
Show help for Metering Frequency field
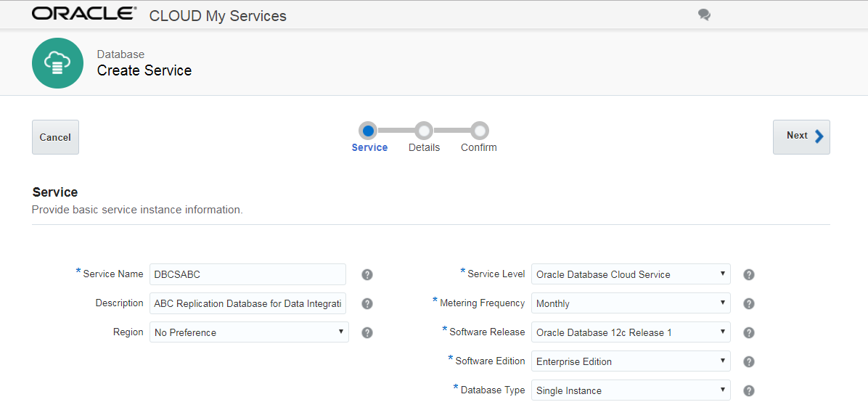[x=749, y=304]
